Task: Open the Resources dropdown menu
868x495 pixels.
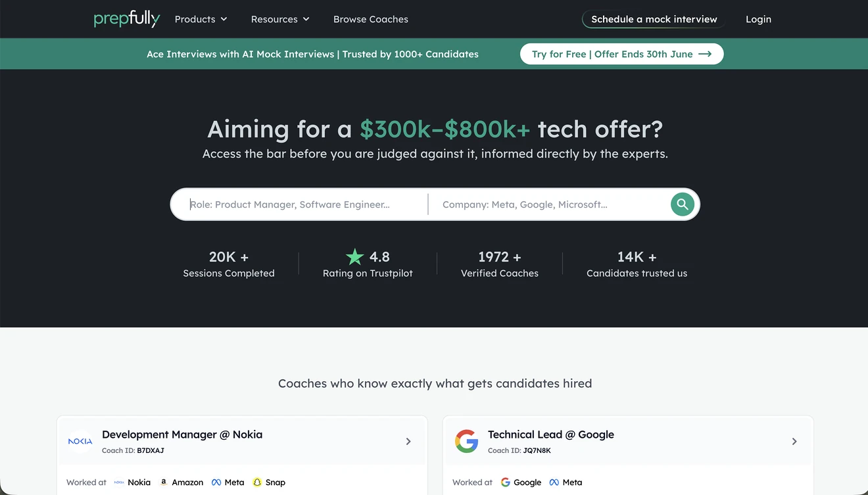Action: coord(280,19)
